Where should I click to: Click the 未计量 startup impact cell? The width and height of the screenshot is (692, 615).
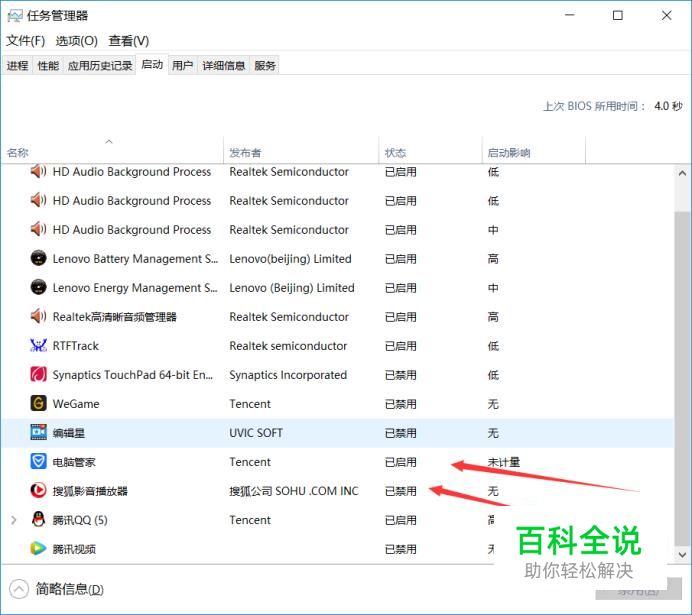(x=504, y=462)
